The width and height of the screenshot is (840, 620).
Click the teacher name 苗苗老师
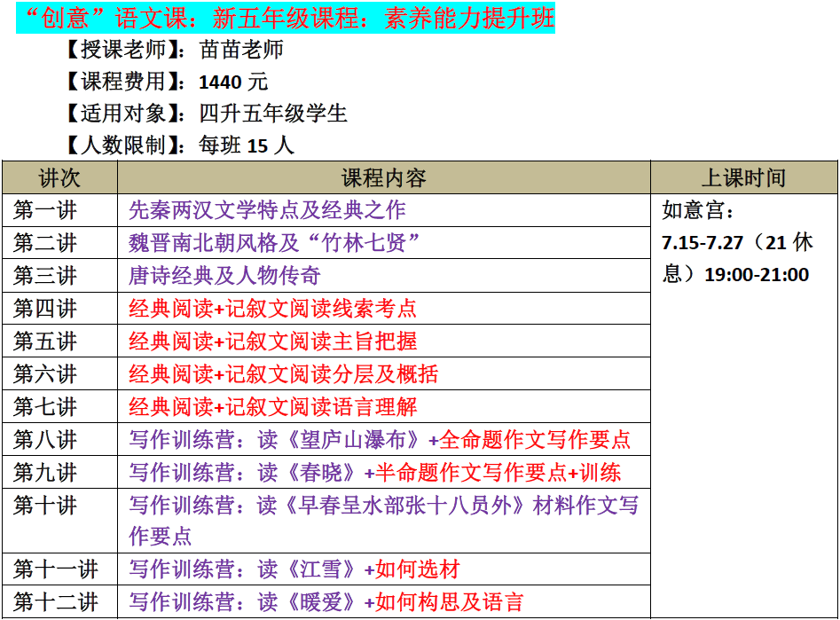click(241, 50)
